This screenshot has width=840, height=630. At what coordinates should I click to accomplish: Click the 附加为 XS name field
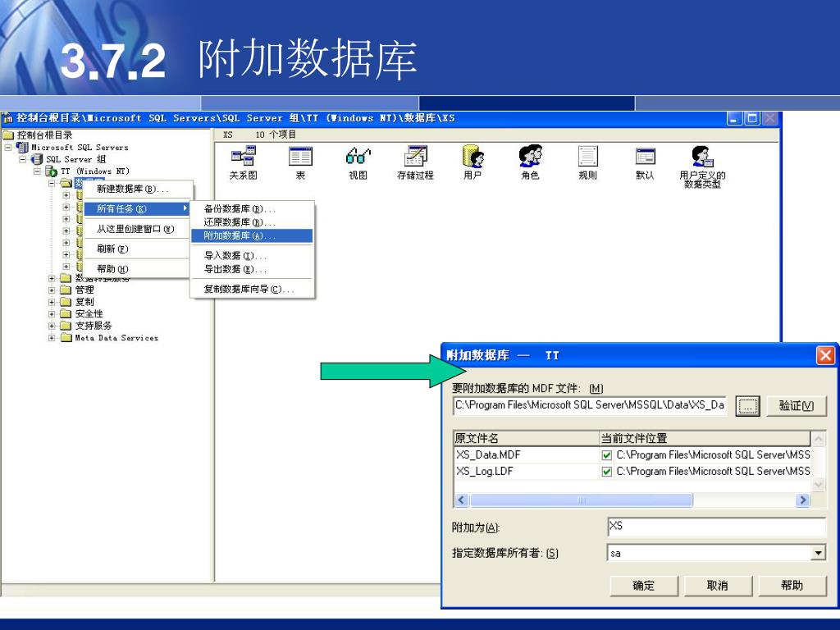(717, 527)
